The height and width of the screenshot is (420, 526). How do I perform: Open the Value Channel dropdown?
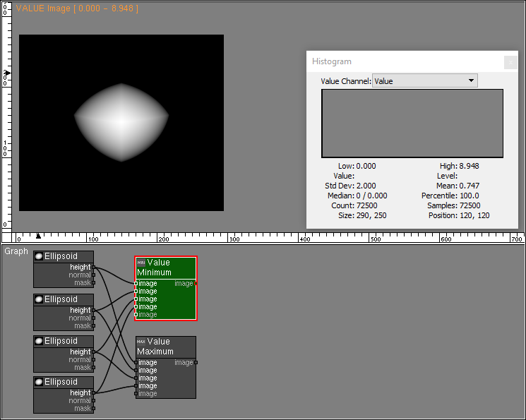424,81
